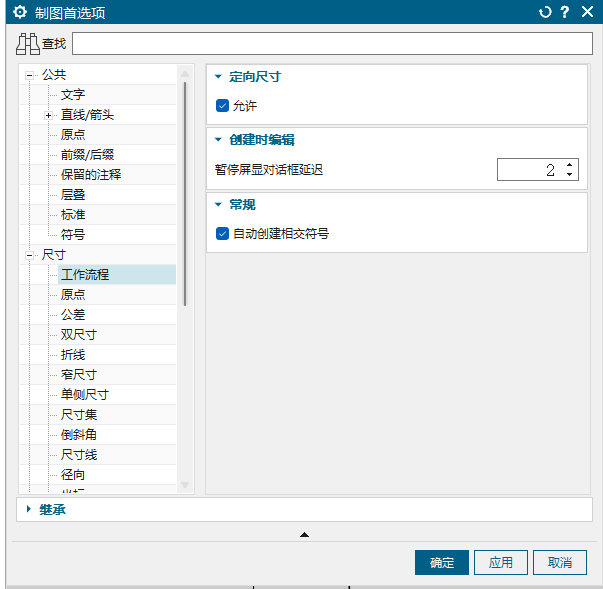The image size is (603, 589).
Task: Select 工作流程 in the tree
Action: tap(85, 275)
